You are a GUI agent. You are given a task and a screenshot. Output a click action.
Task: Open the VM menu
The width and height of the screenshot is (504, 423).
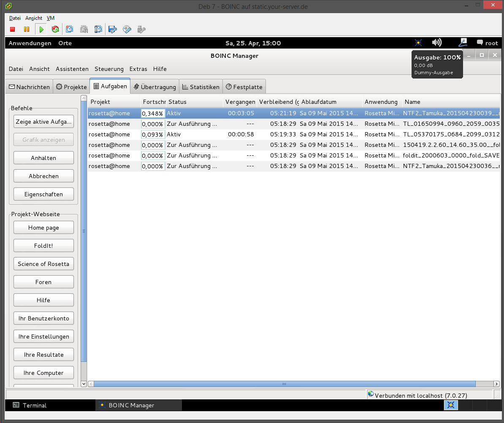pyautogui.click(x=51, y=18)
